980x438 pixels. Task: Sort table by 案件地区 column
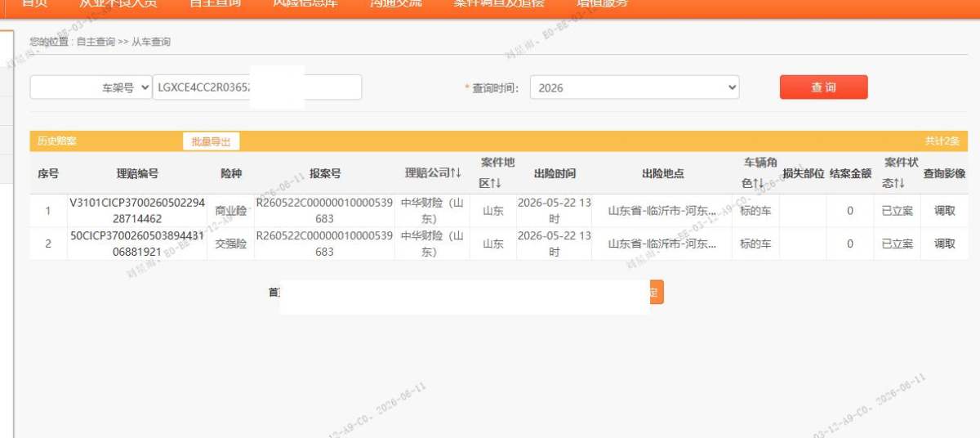click(x=497, y=173)
